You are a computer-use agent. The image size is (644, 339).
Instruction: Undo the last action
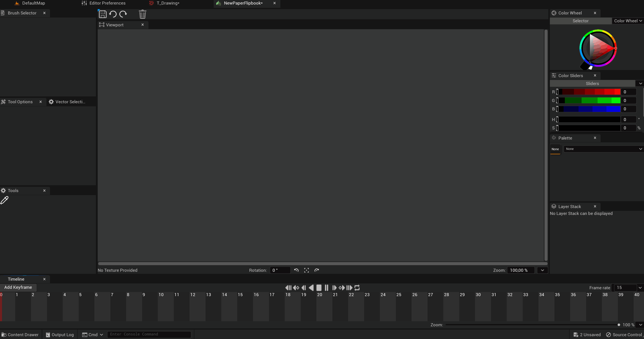point(113,14)
